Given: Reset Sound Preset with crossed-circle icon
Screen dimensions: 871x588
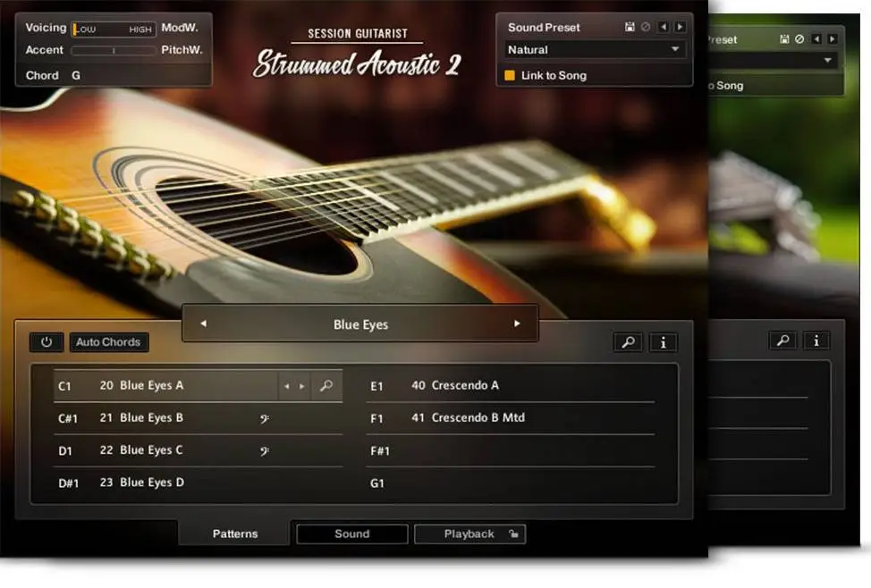Looking at the screenshot, I should (x=646, y=27).
